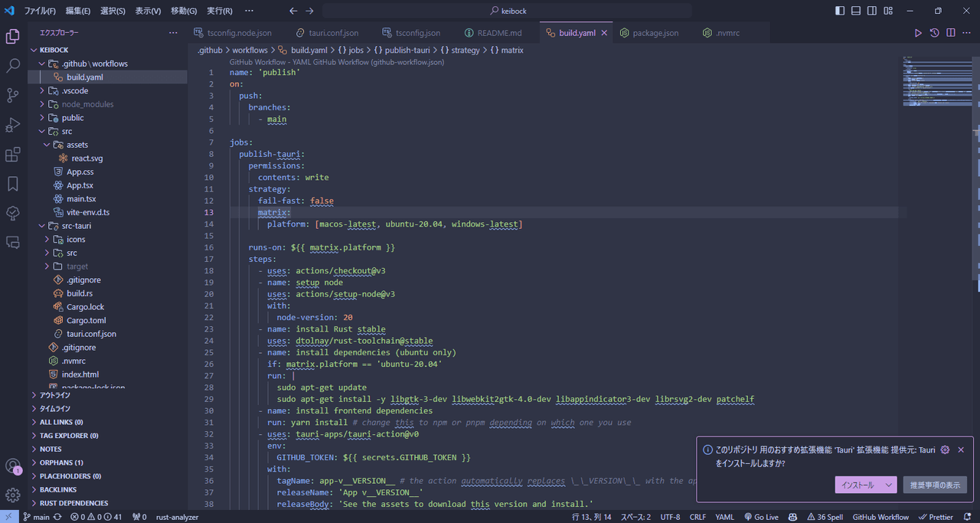Toggle the bottom panel layout button
This screenshot has height=523, width=980.
pyautogui.click(x=857, y=11)
